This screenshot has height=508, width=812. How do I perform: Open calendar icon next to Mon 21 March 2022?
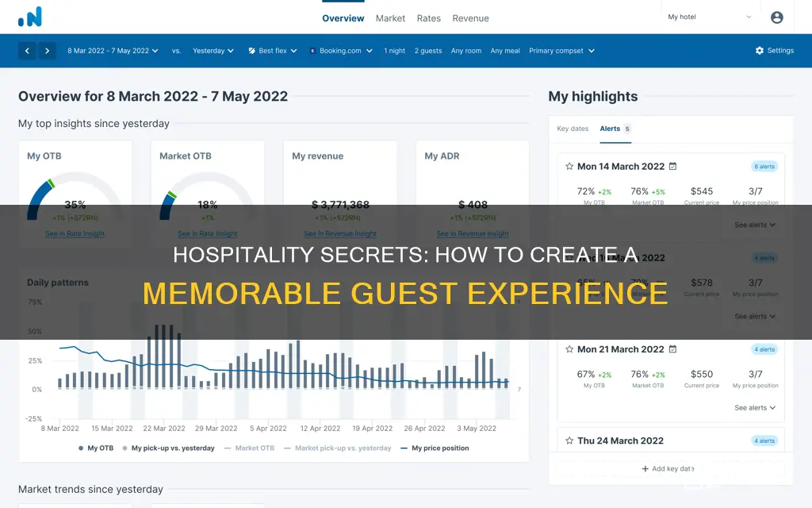point(672,349)
